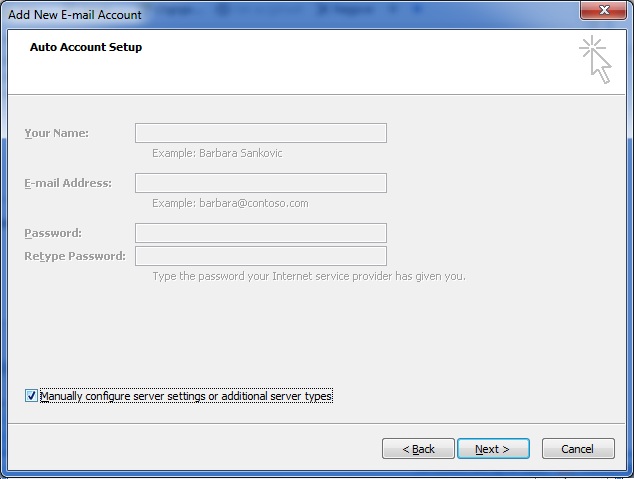This screenshot has width=635, height=479.
Task: Focus the Your Name text field
Action: [260, 133]
